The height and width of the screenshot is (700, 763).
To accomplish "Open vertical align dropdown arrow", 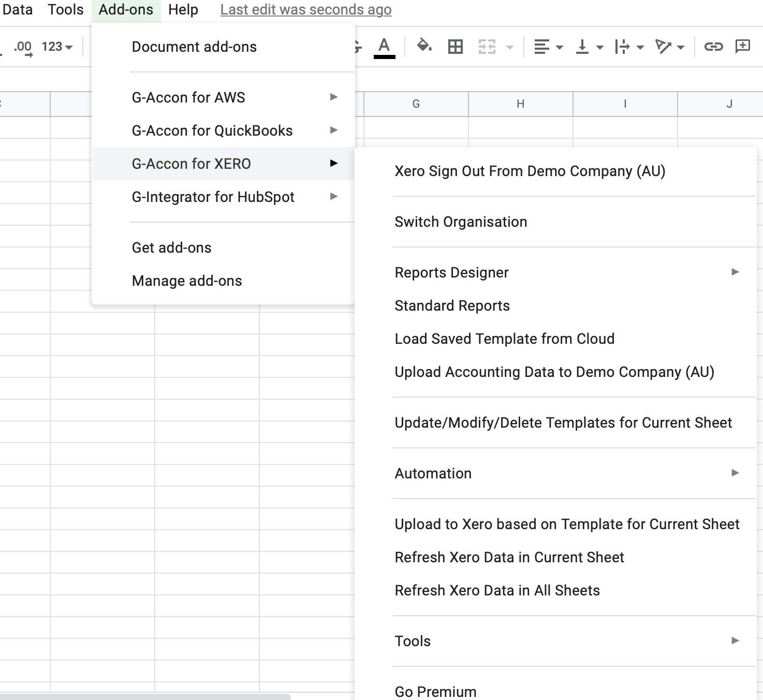I will [x=600, y=47].
